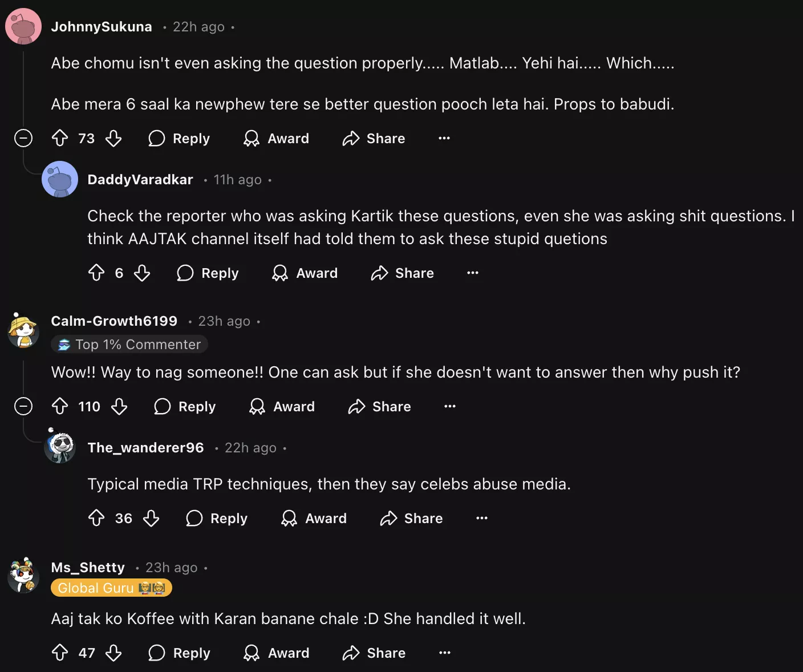Click Calm-Growth6199's avatar image
Screen dimensions: 803x672
click(23, 331)
